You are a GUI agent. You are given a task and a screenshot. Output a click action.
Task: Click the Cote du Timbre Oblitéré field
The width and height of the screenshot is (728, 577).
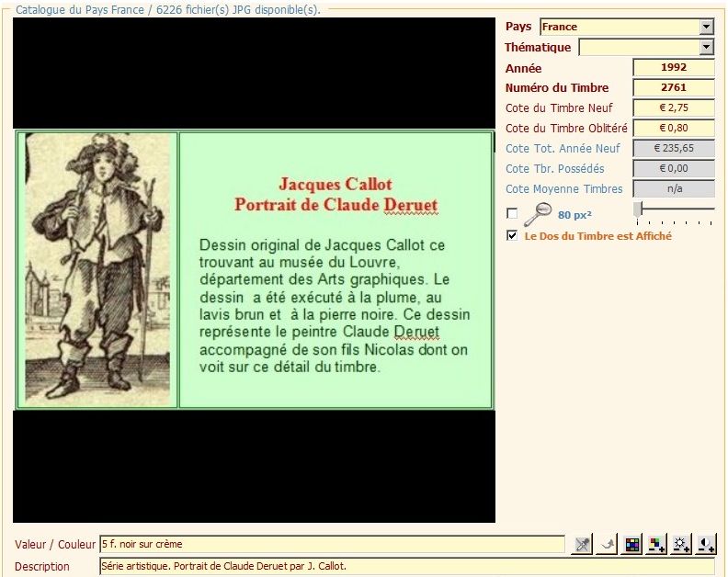point(673,128)
